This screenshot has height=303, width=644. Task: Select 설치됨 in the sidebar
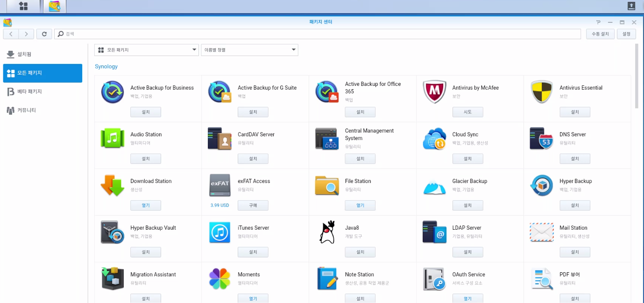42,55
